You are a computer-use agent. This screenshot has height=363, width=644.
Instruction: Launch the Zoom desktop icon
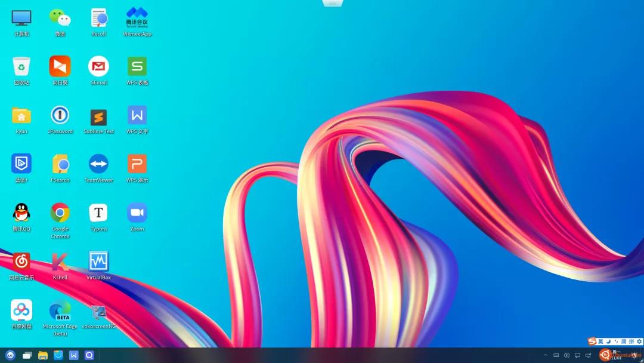click(x=137, y=213)
